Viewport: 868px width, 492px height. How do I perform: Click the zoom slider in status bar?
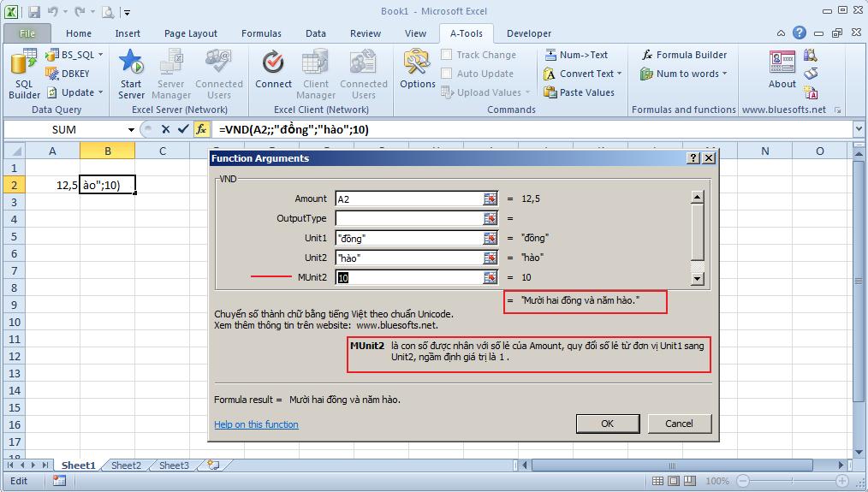[x=792, y=481]
